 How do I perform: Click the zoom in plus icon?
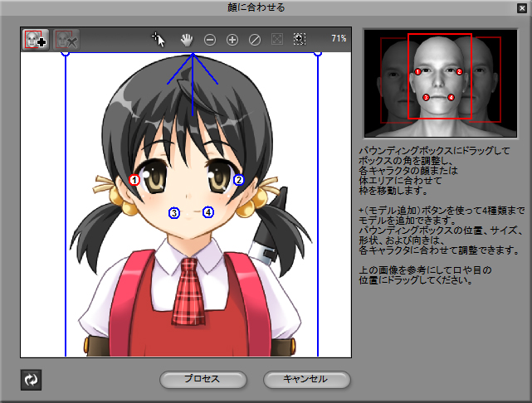coord(232,40)
